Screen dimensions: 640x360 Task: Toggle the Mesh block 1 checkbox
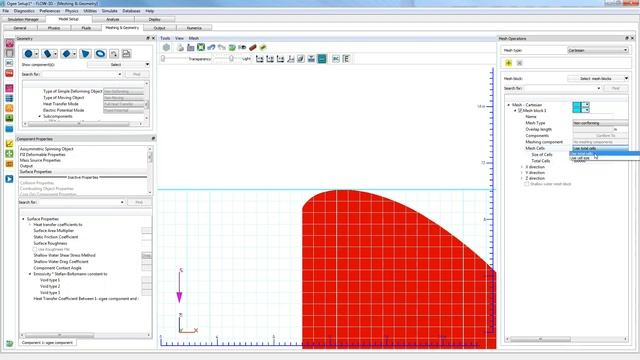(x=520, y=111)
